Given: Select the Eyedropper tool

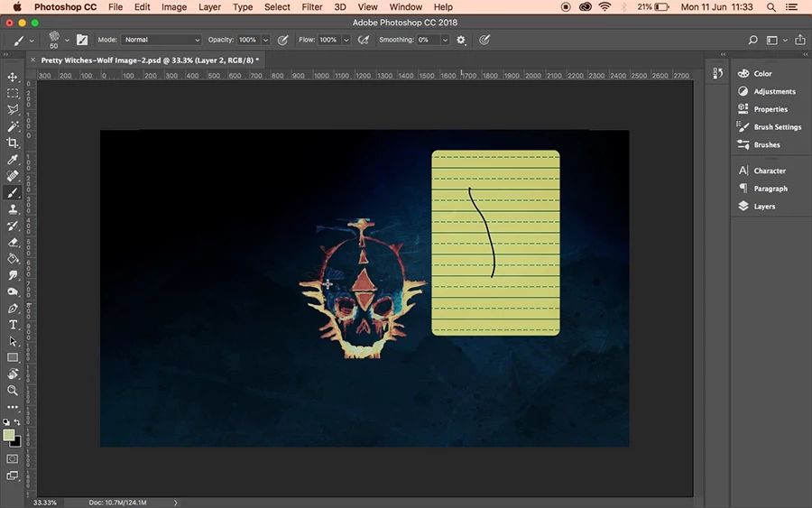Looking at the screenshot, I should [x=13, y=160].
